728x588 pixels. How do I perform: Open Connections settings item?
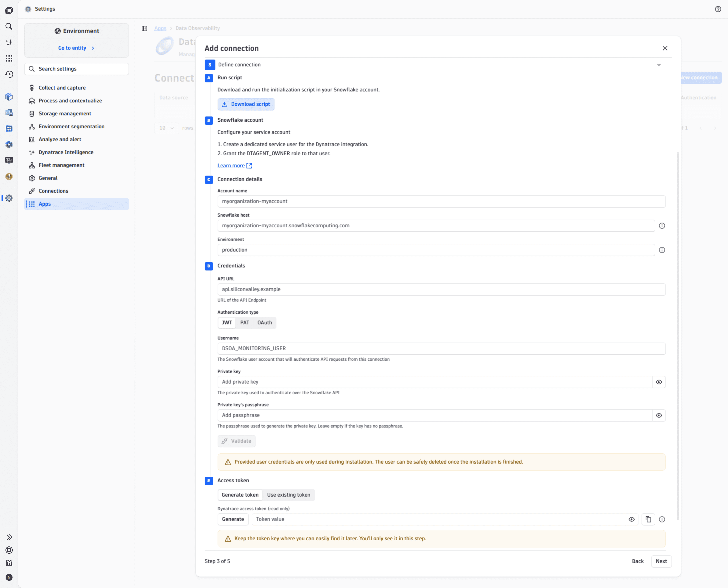point(77,191)
